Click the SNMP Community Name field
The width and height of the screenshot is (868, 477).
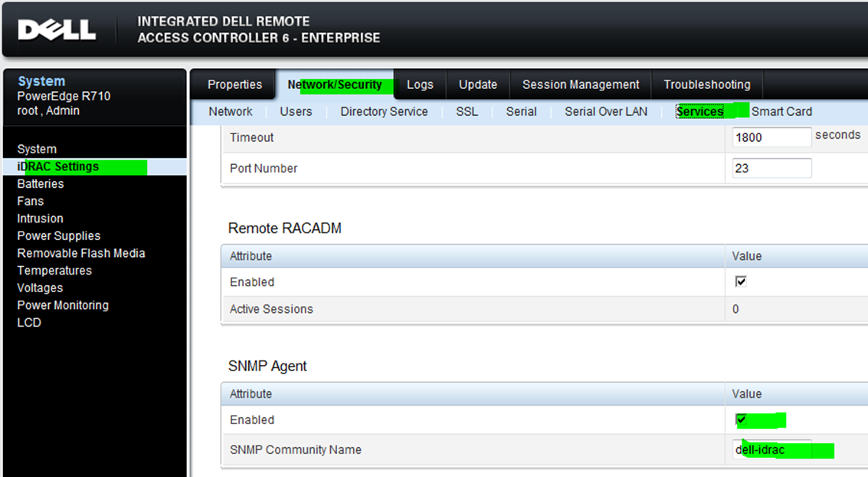(771, 450)
